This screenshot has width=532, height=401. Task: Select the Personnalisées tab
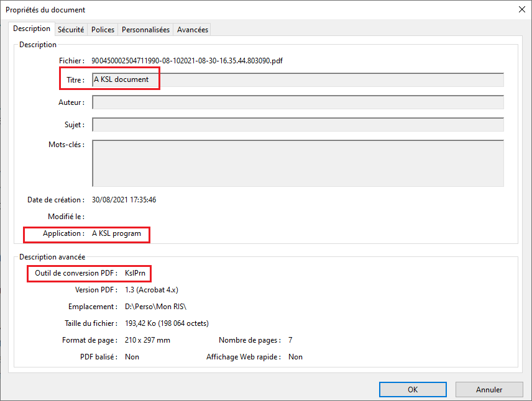tap(145, 29)
